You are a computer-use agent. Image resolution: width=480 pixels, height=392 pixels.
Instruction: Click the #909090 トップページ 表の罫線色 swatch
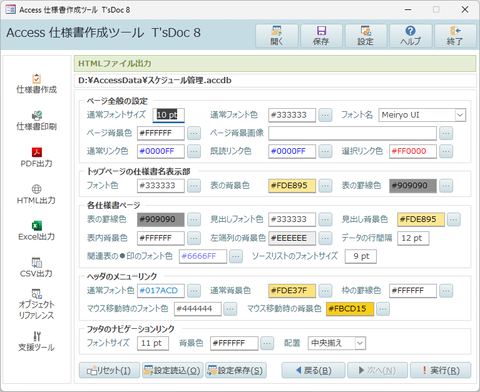tap(413, 186)
